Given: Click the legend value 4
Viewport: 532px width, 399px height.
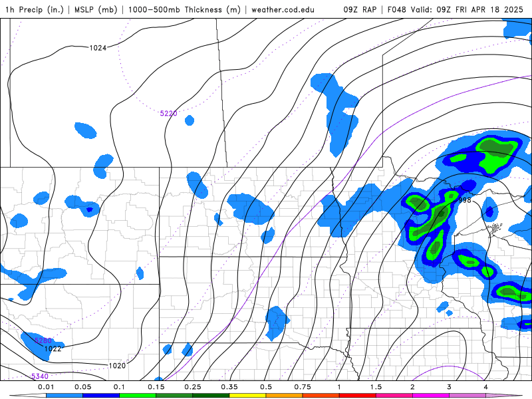Looking at the screenshot, I should pos(486,387).
